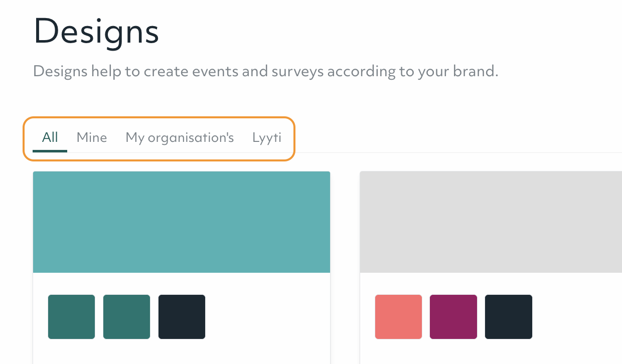Screen dimensions: 622x364
Task: Pick the dark navy swatch on teal design
Action: (x=182, y=317)
